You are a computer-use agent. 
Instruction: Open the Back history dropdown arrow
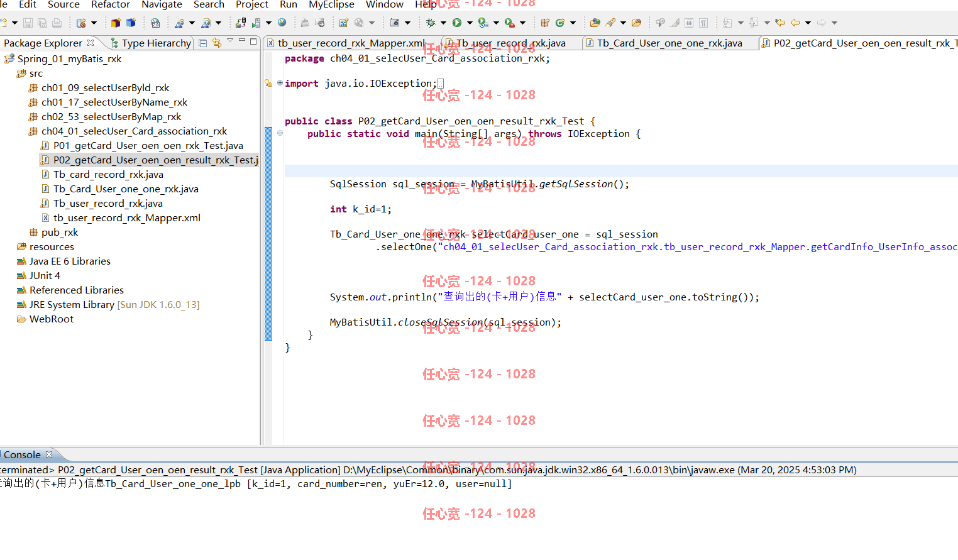pyautogui.click(x=808, y=23)
